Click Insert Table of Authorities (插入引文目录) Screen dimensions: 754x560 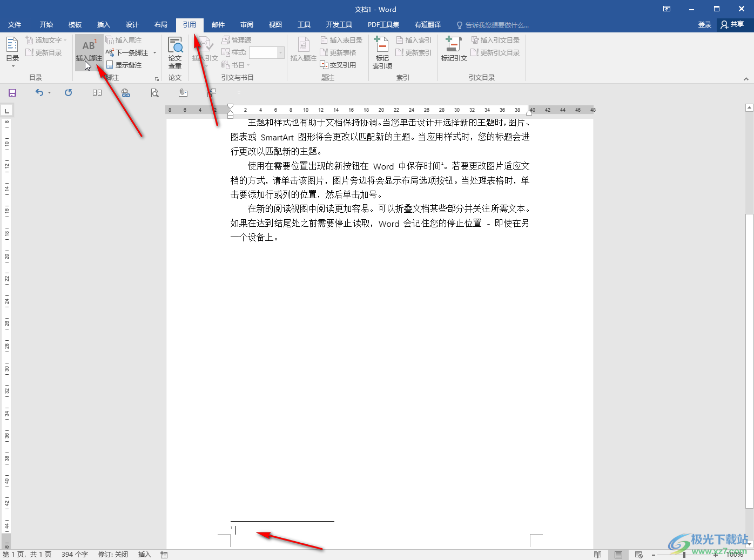coord(495,41)
